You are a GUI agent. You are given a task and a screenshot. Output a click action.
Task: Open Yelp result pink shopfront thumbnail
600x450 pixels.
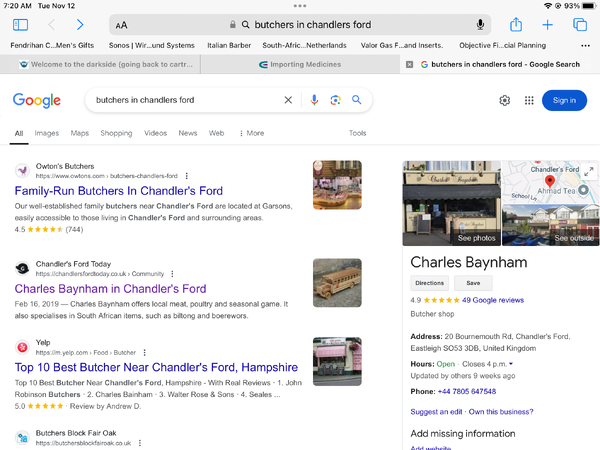(x=337, y=361)
